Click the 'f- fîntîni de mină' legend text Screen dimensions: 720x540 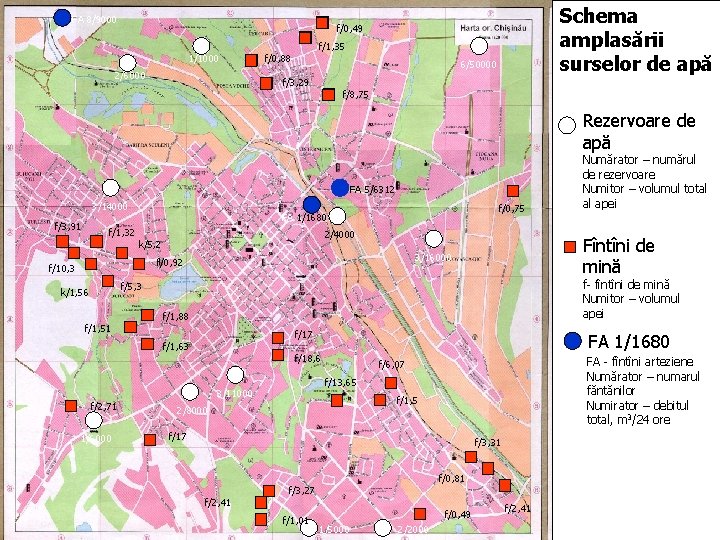626,284
